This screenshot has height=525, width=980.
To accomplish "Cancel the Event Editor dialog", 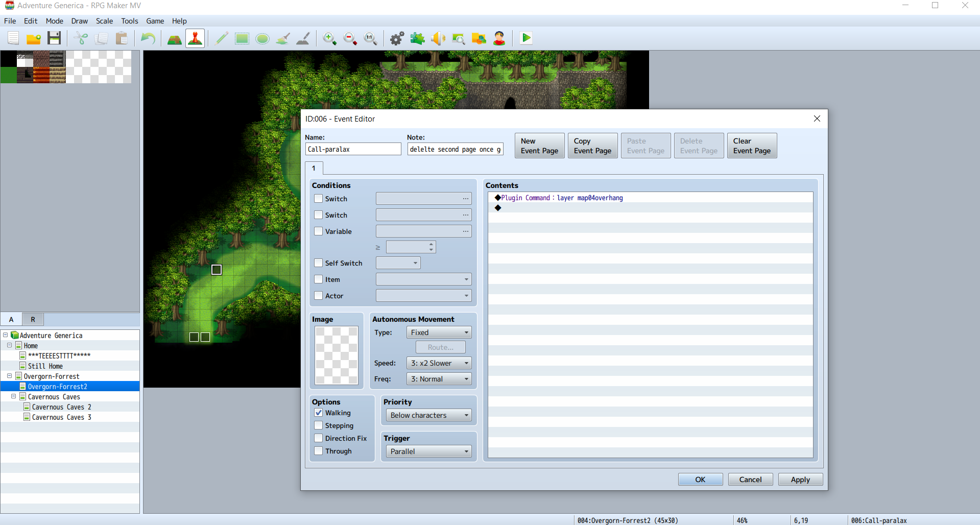I will [751, 480].
